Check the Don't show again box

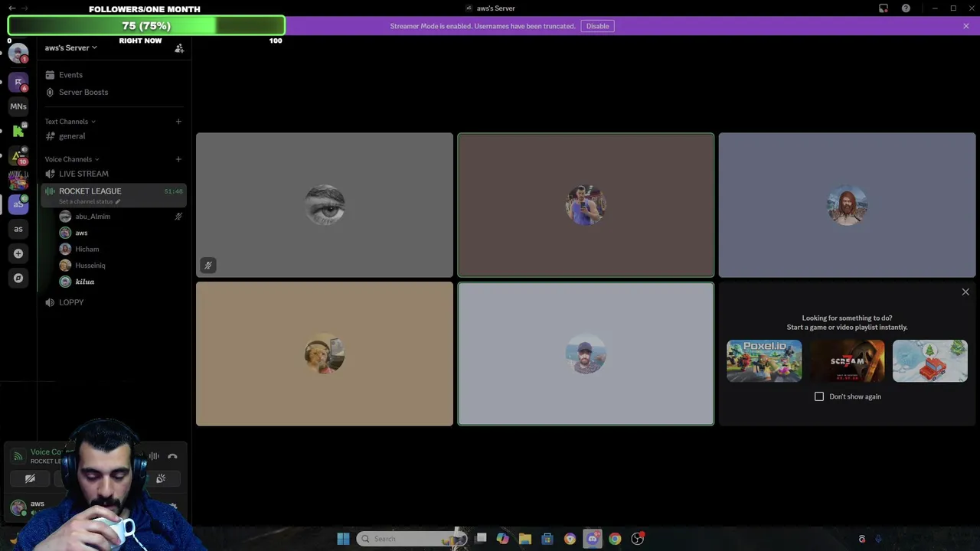[x=819, y=396]
